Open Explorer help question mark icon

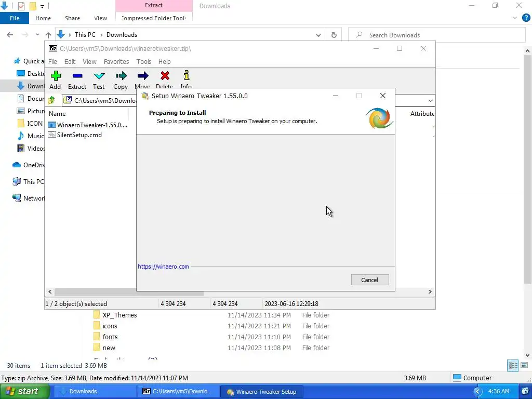[526, 18]
